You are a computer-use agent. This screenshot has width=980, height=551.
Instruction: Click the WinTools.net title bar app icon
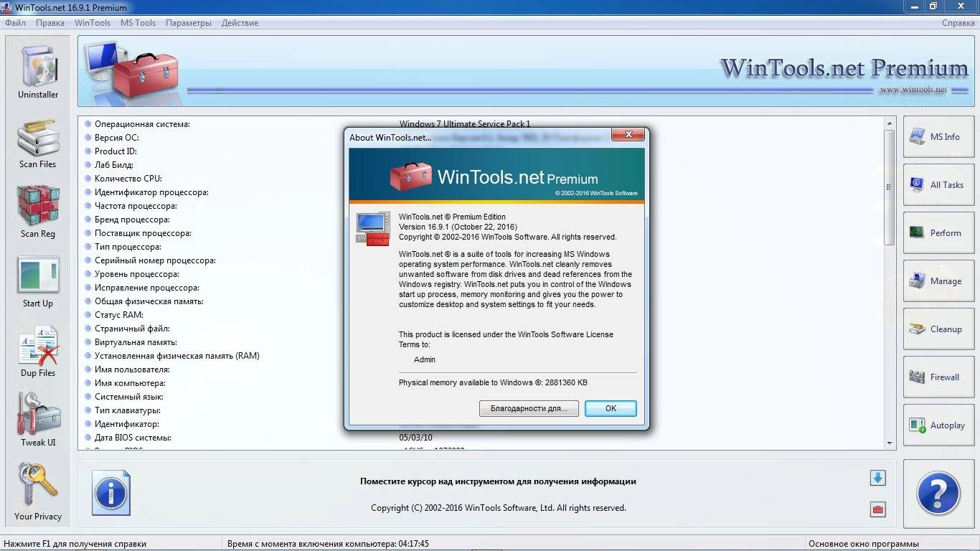tap(7, 7)
